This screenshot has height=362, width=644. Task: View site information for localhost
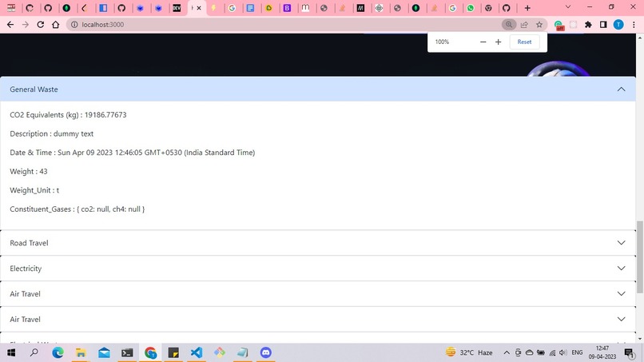pyautogui.click(x=74, y=25)
